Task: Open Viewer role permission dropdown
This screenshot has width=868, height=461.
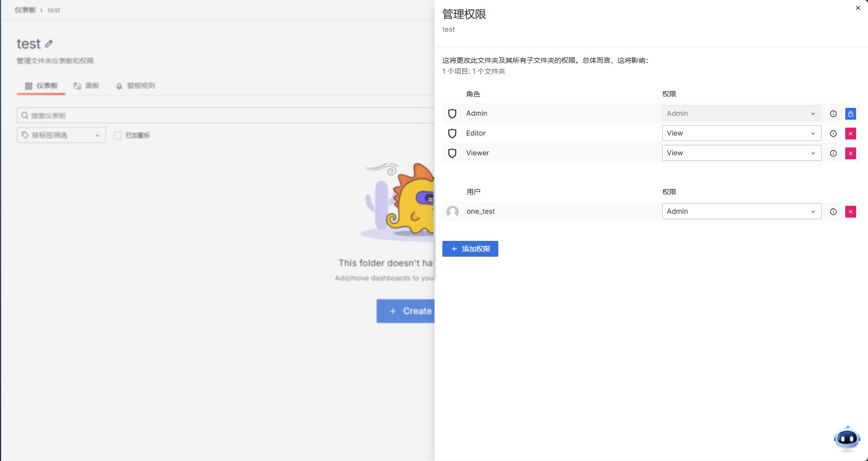Action: (741, 153)
